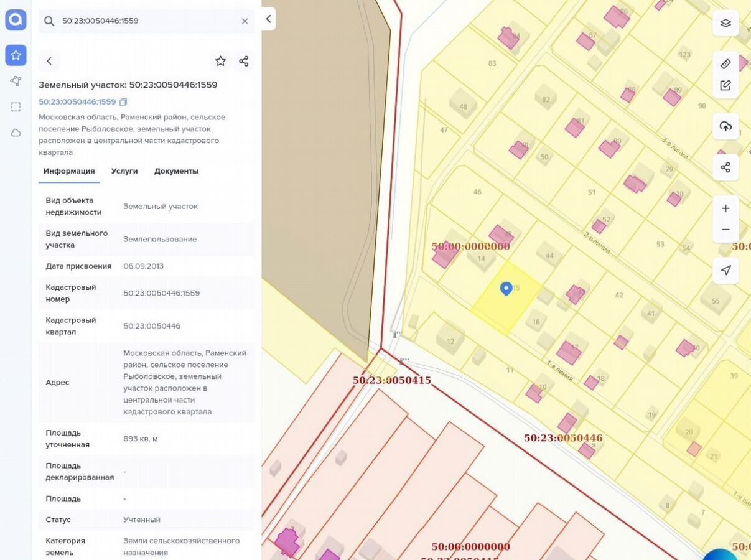Screen dimensions: 751x560
Task: Click the panel heading Земельный участок: 50:23:0050446:1559
Action: tap(128, 85)
